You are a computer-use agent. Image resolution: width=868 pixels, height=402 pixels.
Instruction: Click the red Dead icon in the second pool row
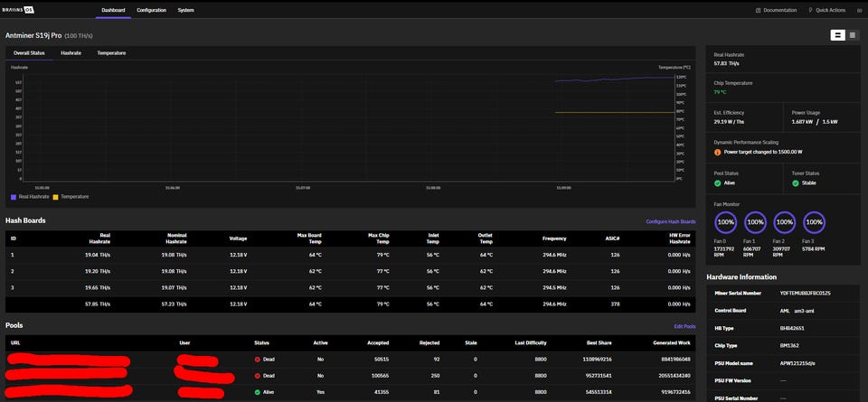(258, 376)
